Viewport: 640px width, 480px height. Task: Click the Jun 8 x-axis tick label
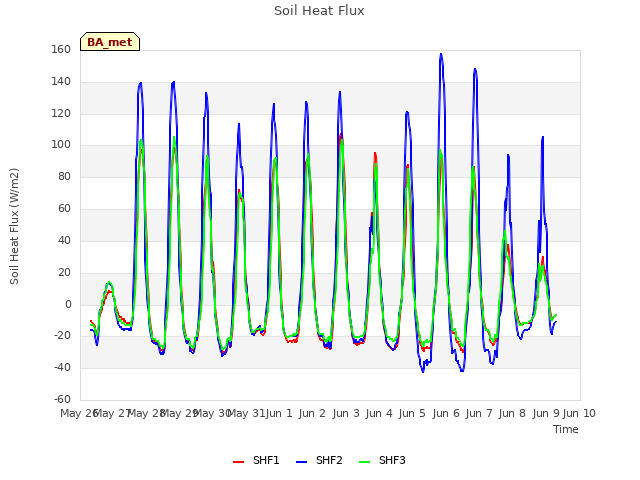512,413
